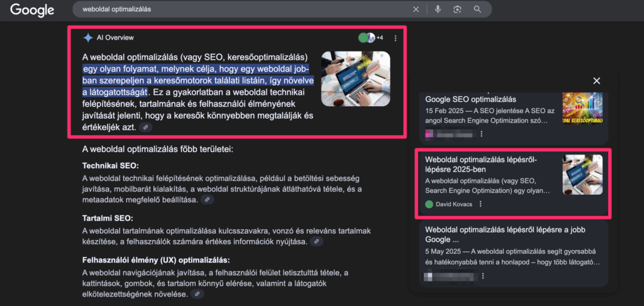Go to the Google homepage via the logo
Image resolution: width=644 pixels, height=306 pixels.
[x=32, y=10]
